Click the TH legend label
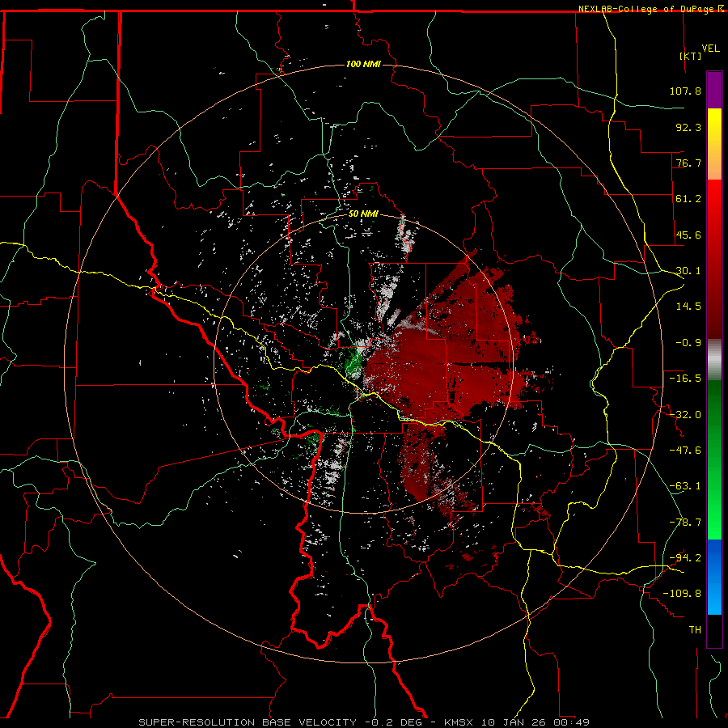The width and height of the screenshot is (728, 728). coord(695,630)
